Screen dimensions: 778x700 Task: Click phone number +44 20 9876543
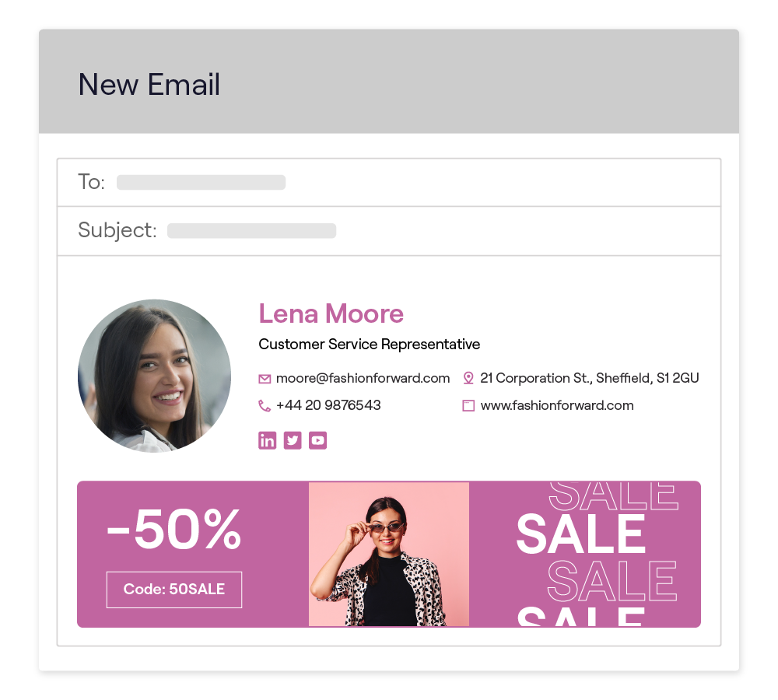coord(328,405)
